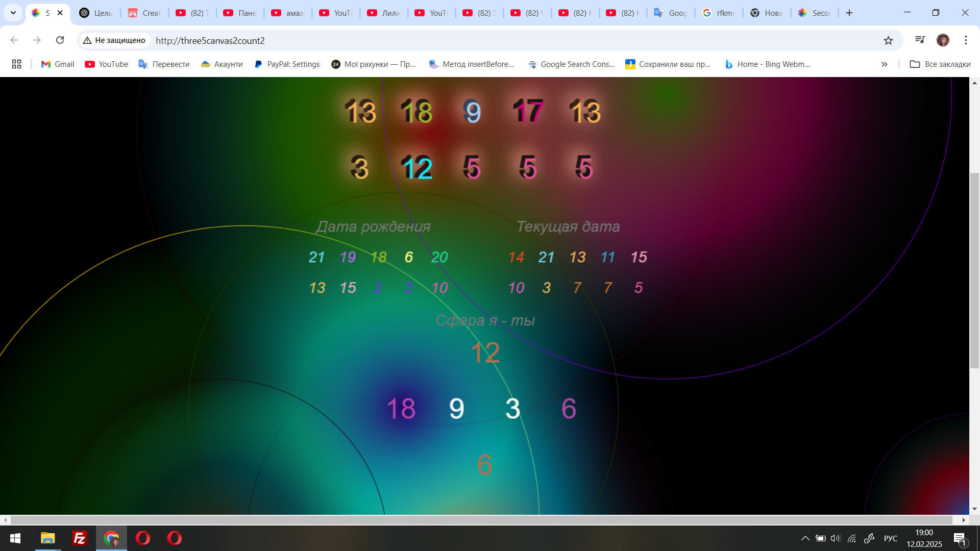Click the large purple number 18
The height and width of the screenshot is (551, 980).
[x=401, y=408]
